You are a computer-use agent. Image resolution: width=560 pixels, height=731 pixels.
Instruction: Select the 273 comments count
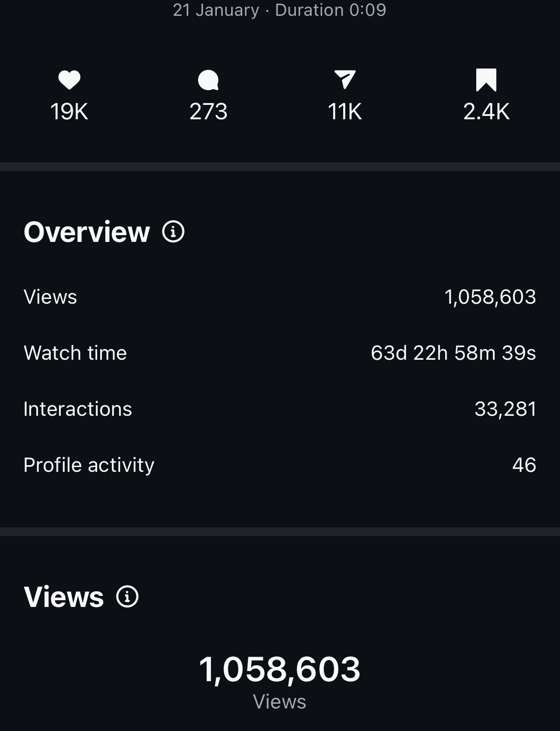point(208,112)
